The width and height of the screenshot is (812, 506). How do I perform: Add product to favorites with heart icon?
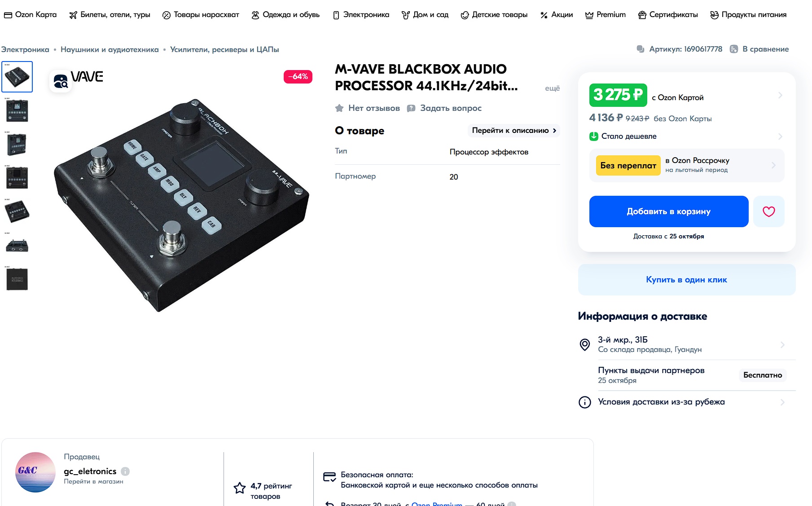click(768, 211)
